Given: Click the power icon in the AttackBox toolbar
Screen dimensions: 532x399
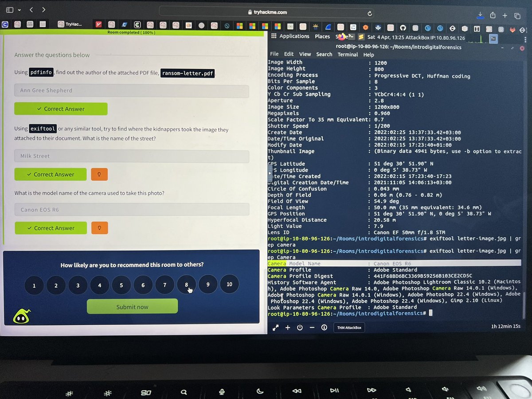Looking at the screenshot, I should (x=300, y=327).
